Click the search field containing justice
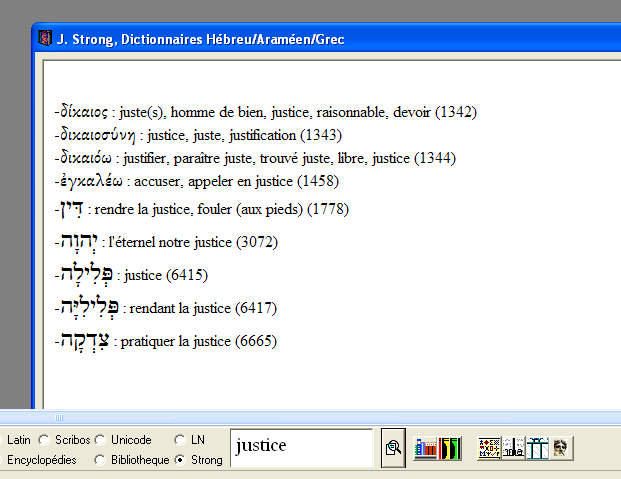 301,448
